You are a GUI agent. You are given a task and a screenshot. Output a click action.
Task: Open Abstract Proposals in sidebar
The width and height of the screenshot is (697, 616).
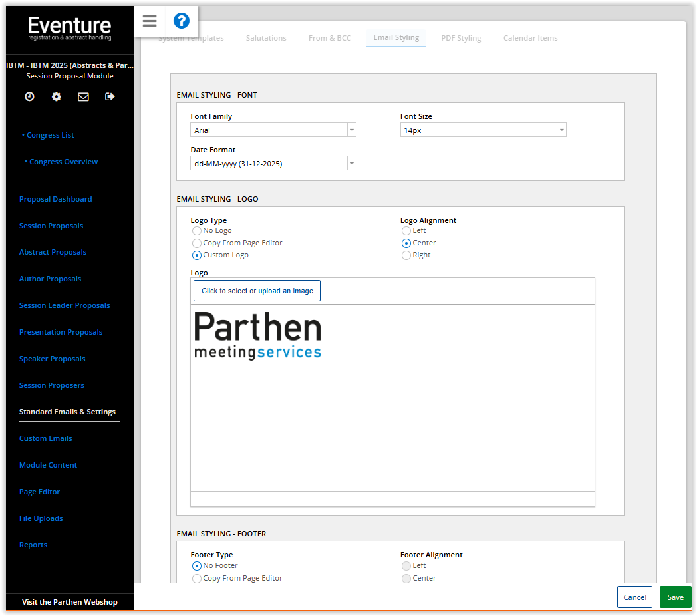53,253
